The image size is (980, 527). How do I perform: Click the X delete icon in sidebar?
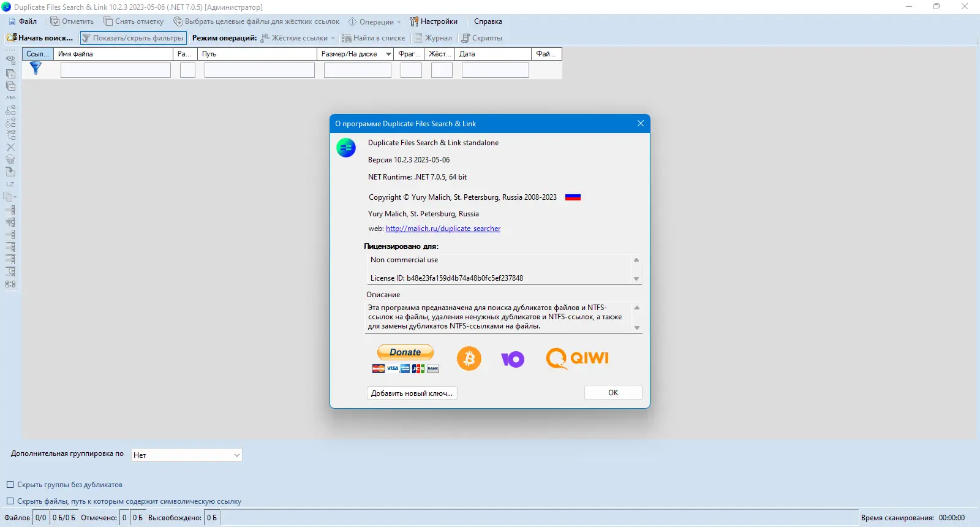[x=10, y=147]
